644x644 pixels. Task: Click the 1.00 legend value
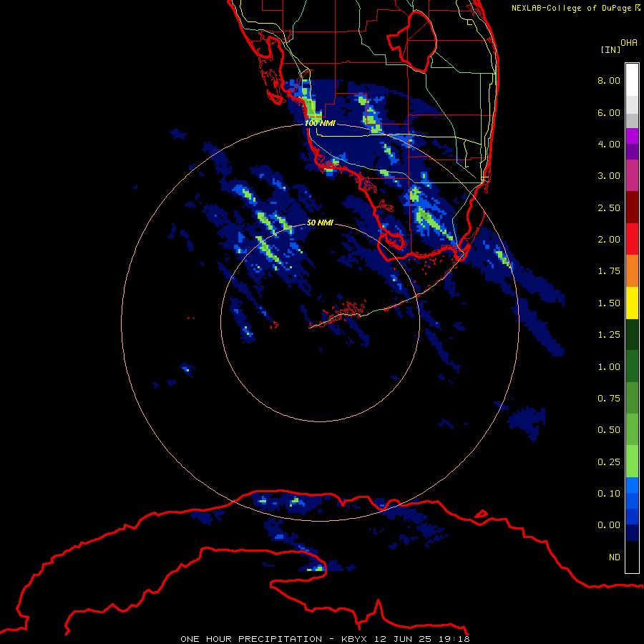click(x=609, y=367)
